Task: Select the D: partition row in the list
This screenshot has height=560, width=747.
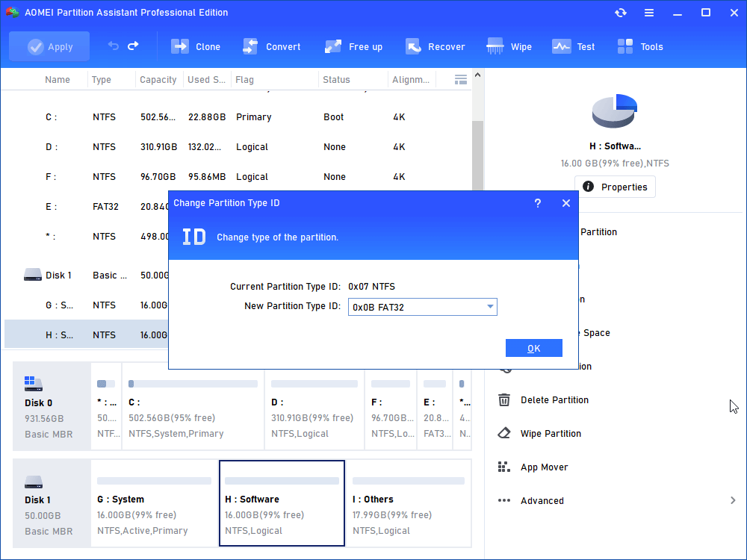Action: (x=238, y=147)
